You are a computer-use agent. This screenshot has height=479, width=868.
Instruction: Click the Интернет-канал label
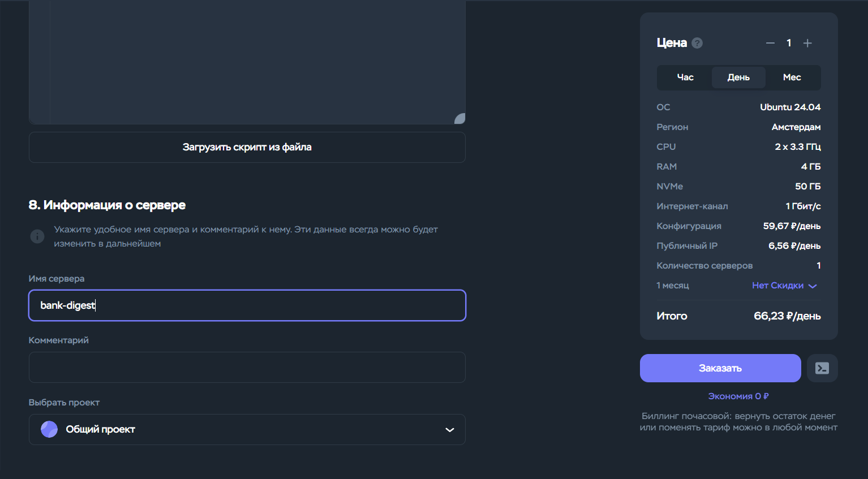[x=692, y=206]
